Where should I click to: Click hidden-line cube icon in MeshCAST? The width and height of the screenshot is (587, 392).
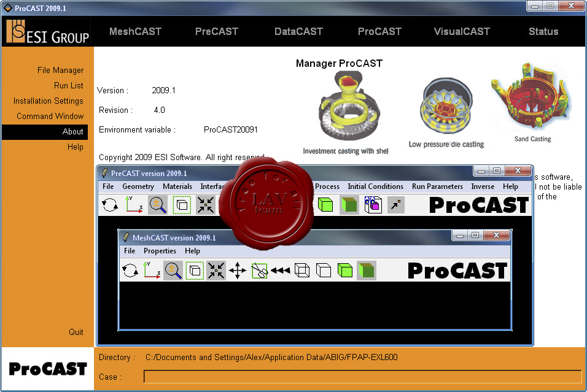pos(324,271)
